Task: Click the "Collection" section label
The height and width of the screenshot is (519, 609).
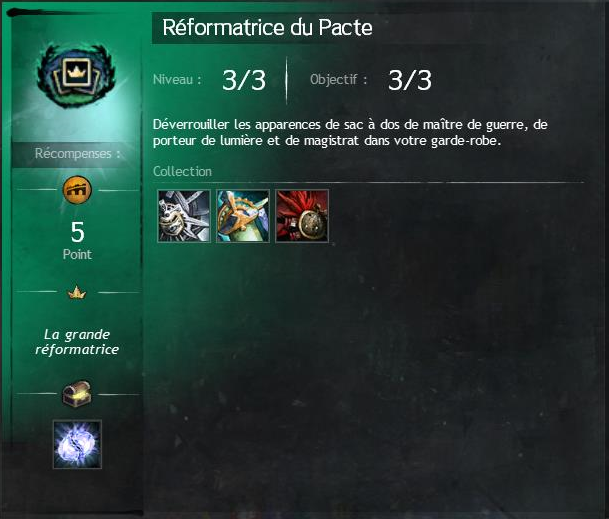Action: [182, 171]
